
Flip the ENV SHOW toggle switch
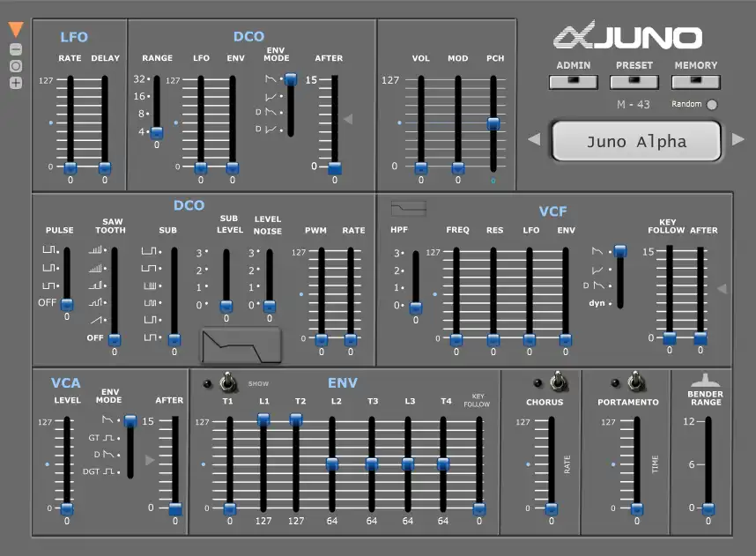pos(227,383)
